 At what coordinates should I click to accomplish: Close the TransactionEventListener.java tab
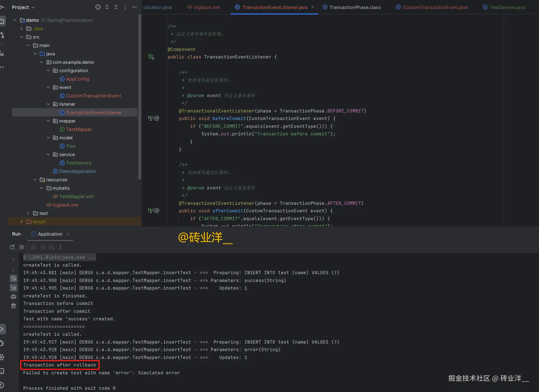point(313,7)
